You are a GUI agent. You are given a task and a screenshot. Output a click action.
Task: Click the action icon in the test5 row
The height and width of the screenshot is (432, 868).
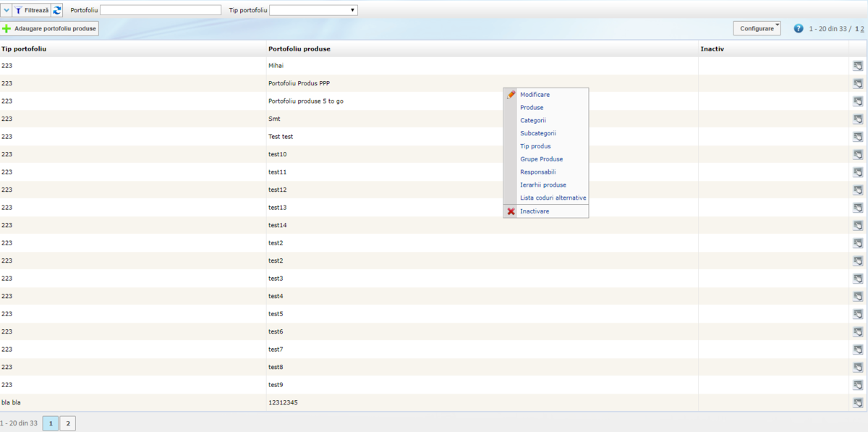point(858,314)
